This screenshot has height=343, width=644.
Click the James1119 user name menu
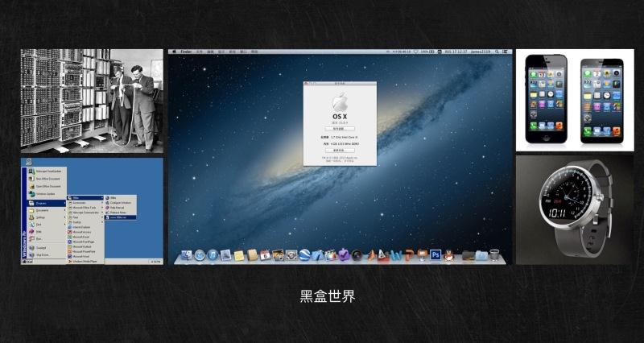coord(481,52)
